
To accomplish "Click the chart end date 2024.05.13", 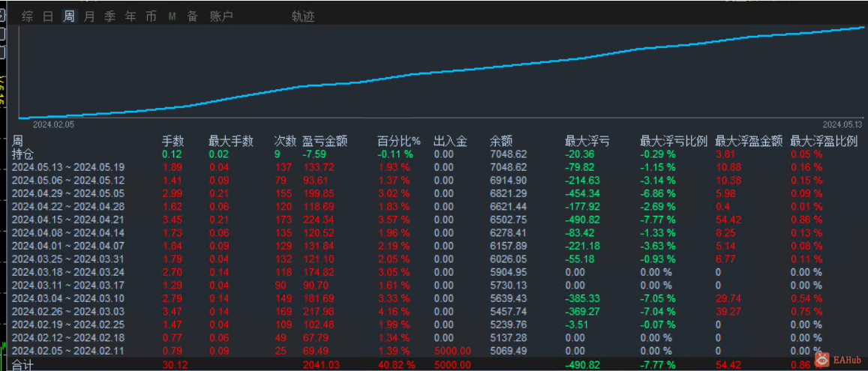I will coord(842,124).
